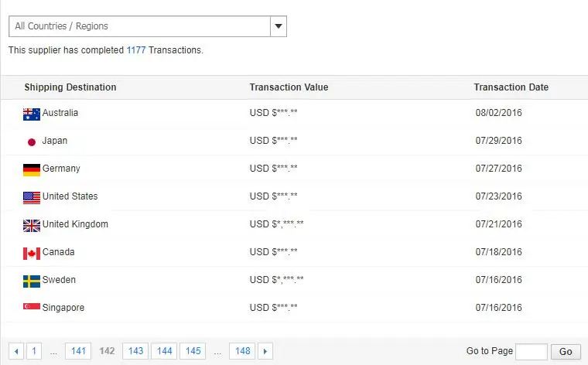Click the Sweden flag icon
This screenshot has width=588, height=365.
pos(32,281)
